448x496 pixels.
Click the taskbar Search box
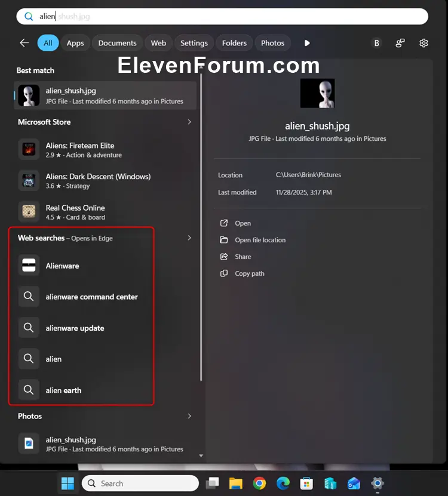click(140, 483)
